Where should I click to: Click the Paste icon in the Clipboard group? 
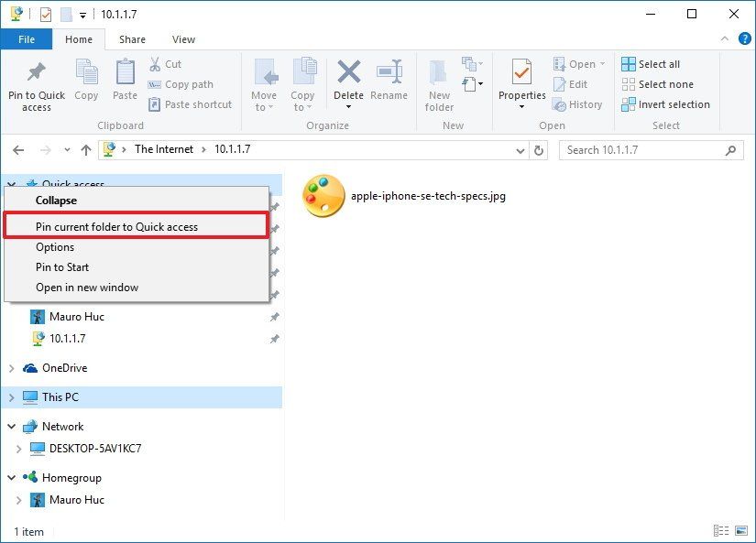(x=125, y=79)
